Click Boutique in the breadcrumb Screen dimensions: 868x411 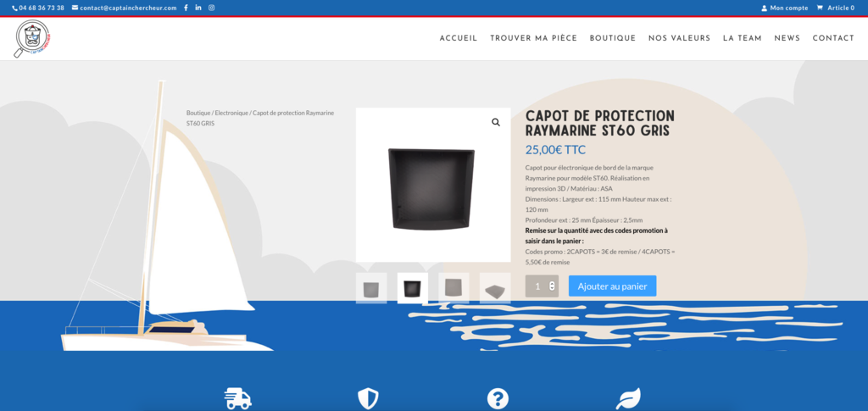(x=198, y=113)
